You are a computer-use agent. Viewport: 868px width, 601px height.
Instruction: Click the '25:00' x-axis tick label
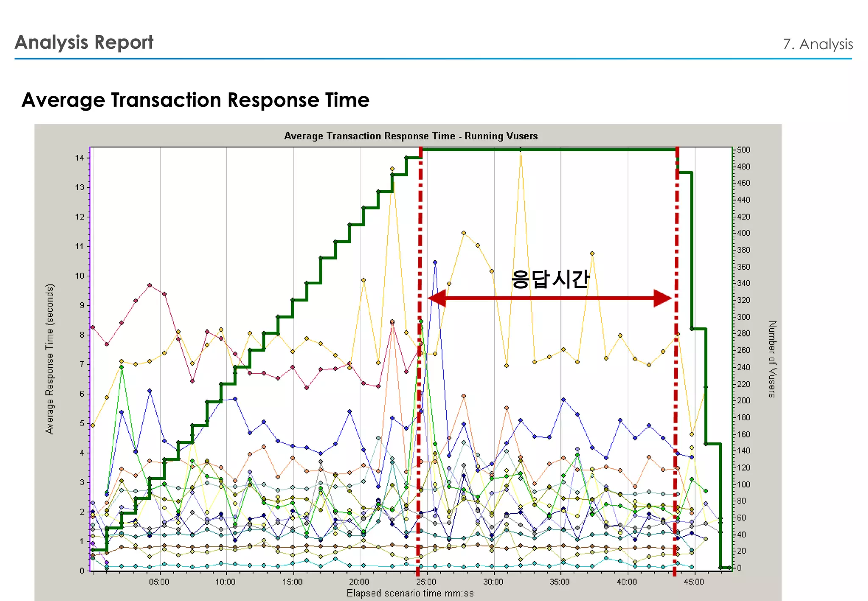point(426,582)
